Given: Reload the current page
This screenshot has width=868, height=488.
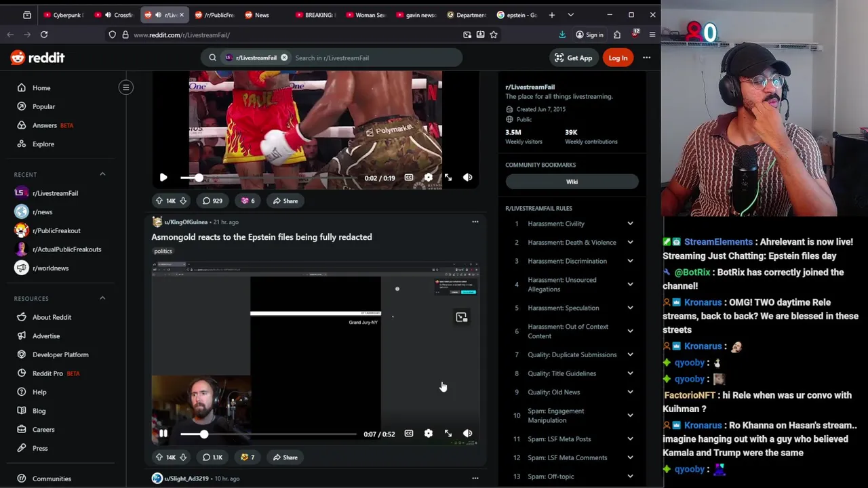Looking at the screenshot, I should coord(44,35).
